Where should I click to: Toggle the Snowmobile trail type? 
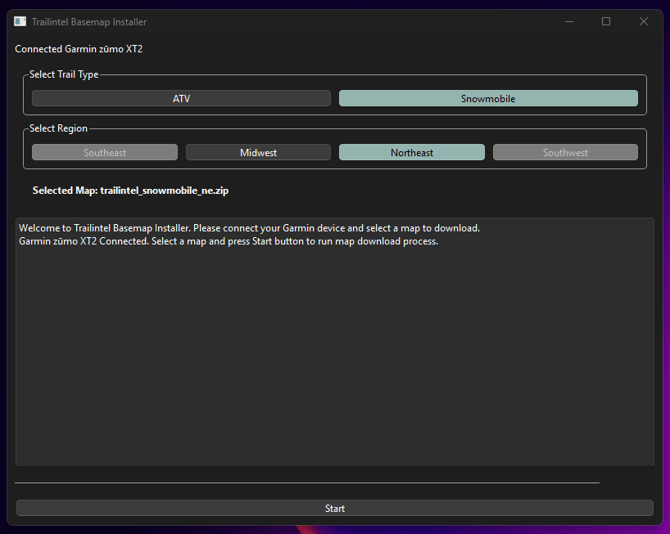pos(488,99)
